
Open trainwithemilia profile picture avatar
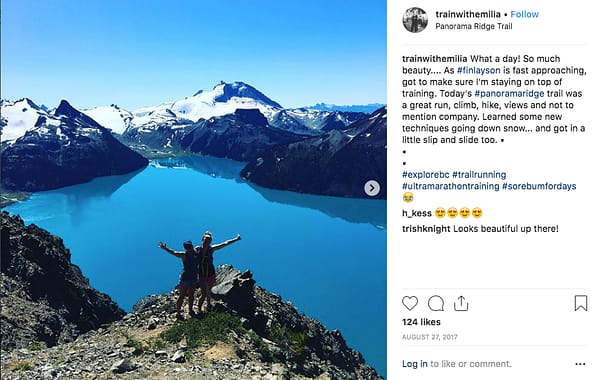(x=415, y=20)
